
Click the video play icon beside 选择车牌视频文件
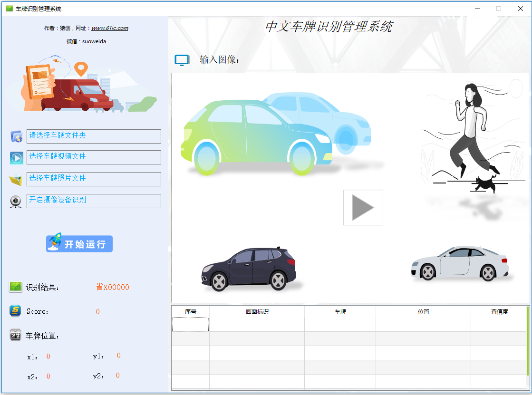(17, 158)
